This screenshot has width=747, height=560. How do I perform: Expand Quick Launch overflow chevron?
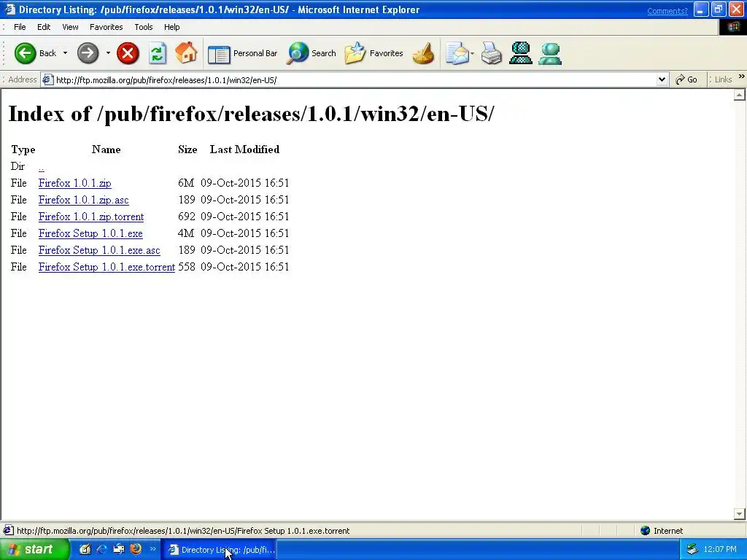[153, 548]
